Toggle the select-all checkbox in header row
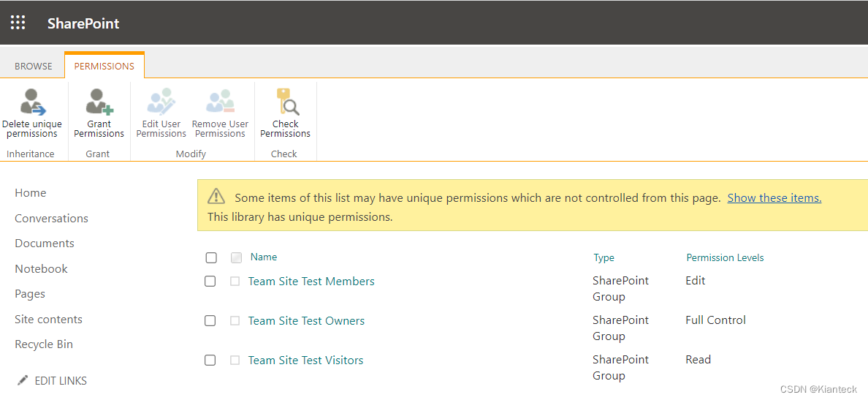This screenshot has height=400, width=868. point(211,257)
